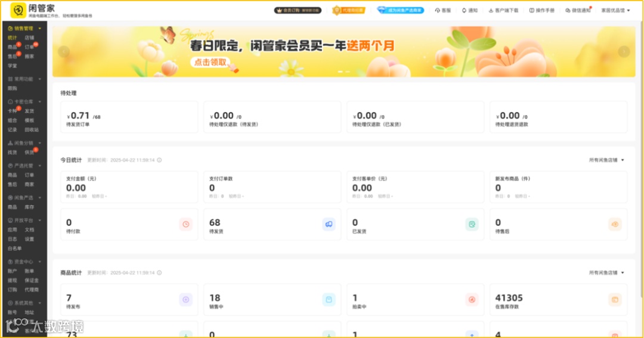The height and width of the screenshot is (338, 644).
Task: Open 白名单 under 开放平台
Action: (x=15, y=249)
